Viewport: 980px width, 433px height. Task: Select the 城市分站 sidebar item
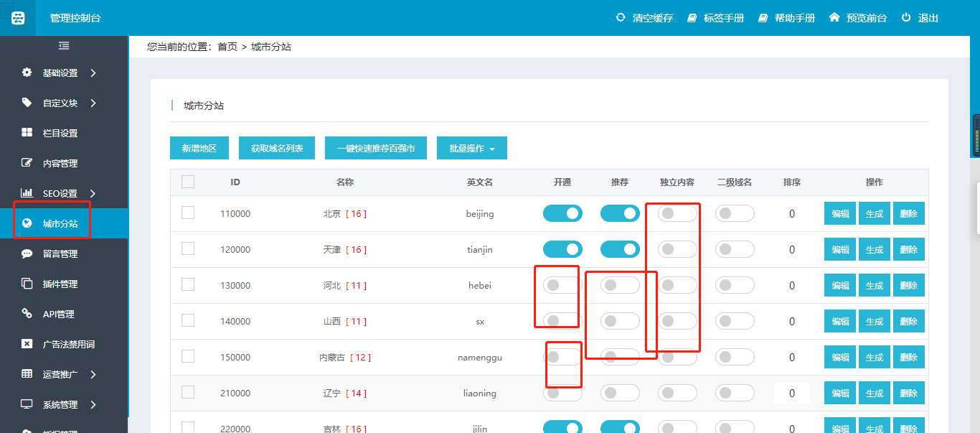click(x=60, y=223)
